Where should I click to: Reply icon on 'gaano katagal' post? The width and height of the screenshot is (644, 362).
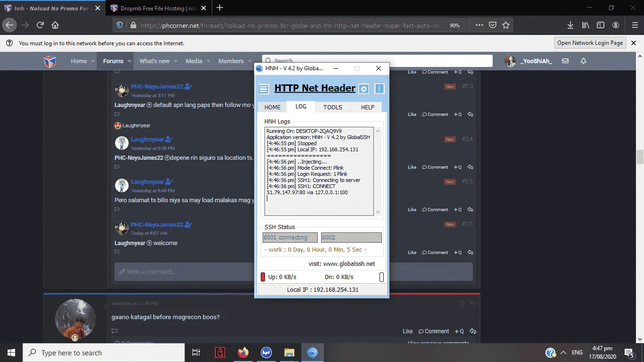tap(472, 331)
